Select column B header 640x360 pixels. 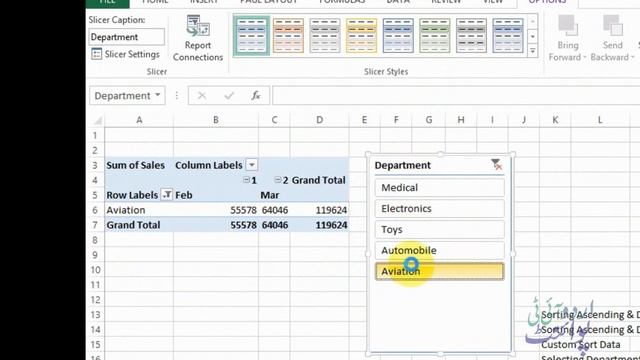tap(216, 120)
